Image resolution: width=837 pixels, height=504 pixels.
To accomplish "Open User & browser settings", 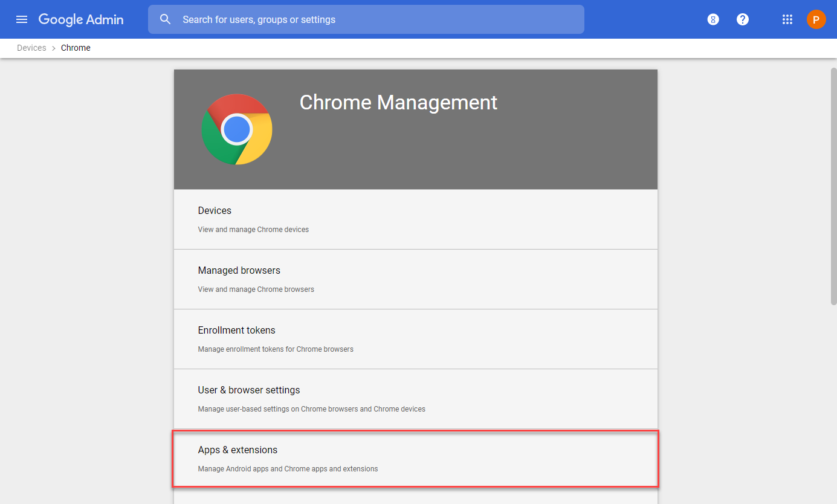I will pyautogui.click(x=416, y=399).
